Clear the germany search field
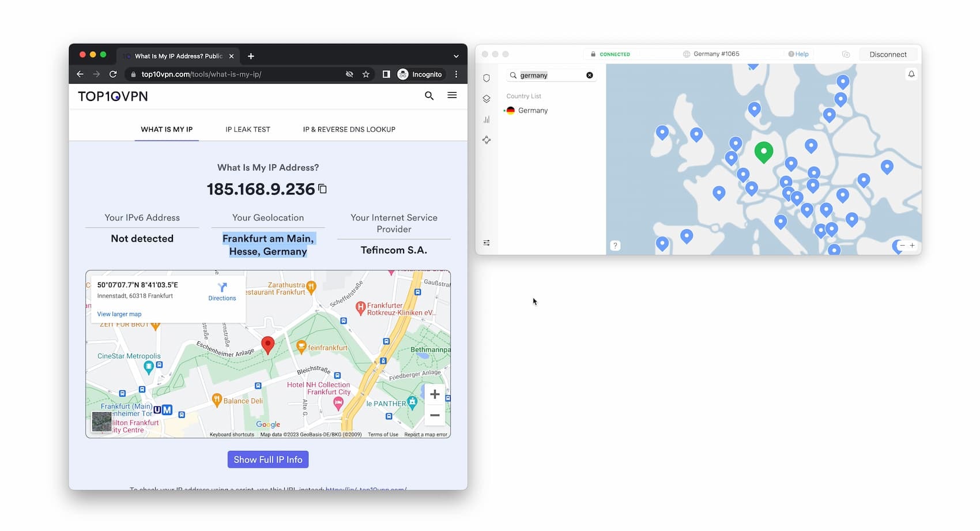 [589, 75]
